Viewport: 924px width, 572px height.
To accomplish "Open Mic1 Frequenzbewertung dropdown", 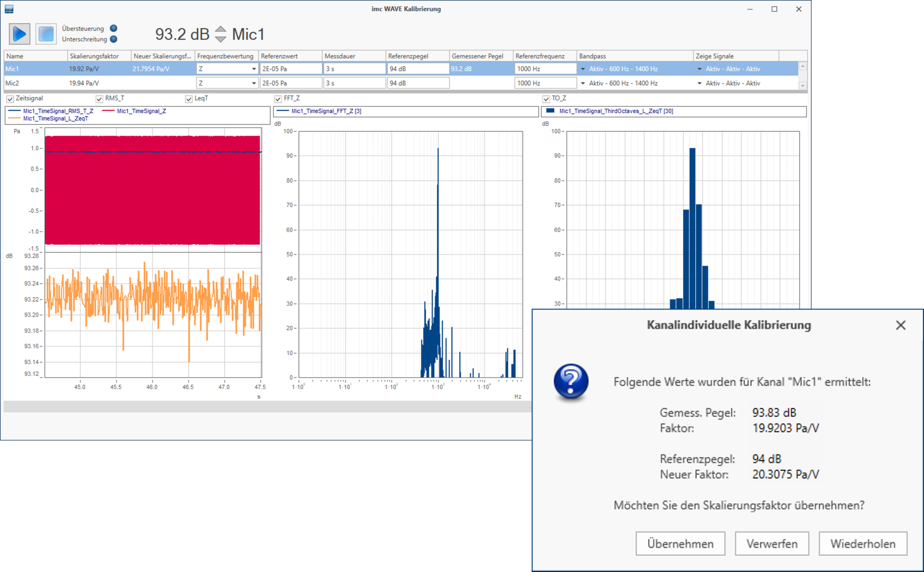I will click(x=254, y=69).
